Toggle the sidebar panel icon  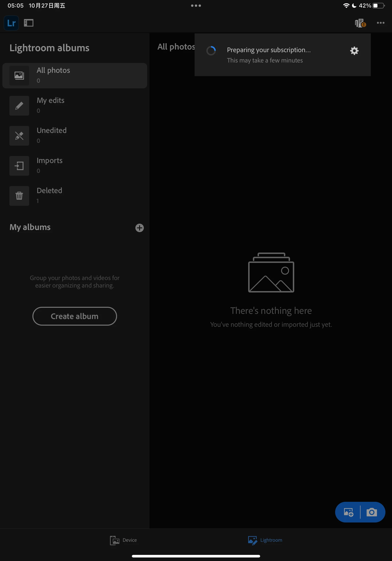(x=29, y=23)
